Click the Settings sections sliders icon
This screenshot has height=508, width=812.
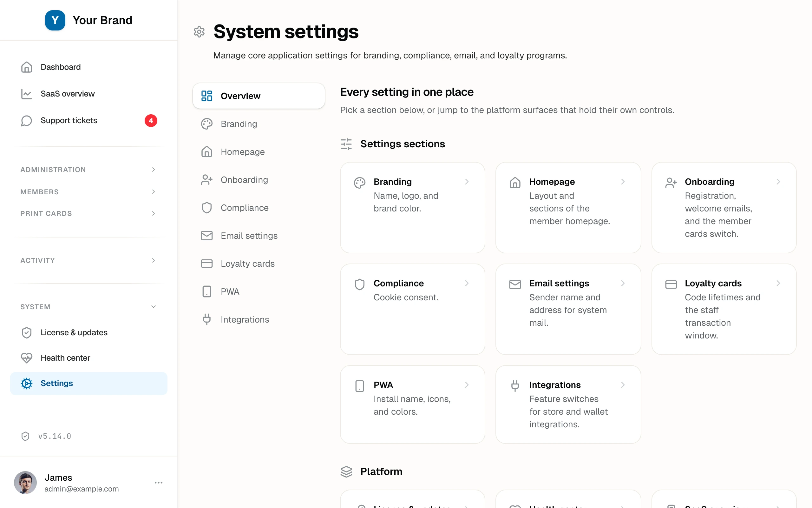(x=346, y=144)
